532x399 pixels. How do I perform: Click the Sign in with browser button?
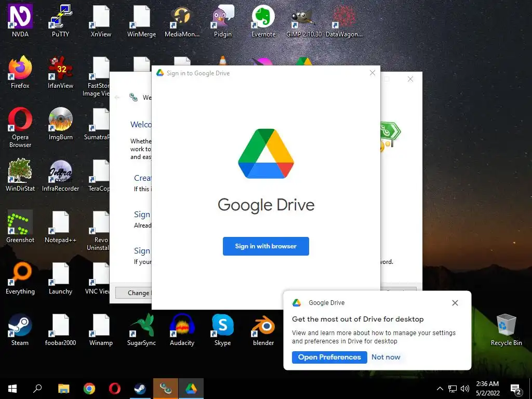pos(265,246)
